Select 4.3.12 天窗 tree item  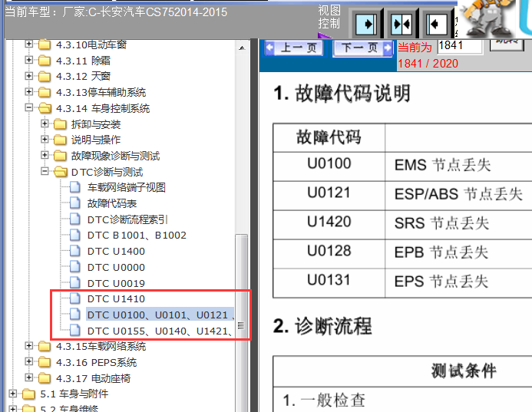[x=83, y=76]
